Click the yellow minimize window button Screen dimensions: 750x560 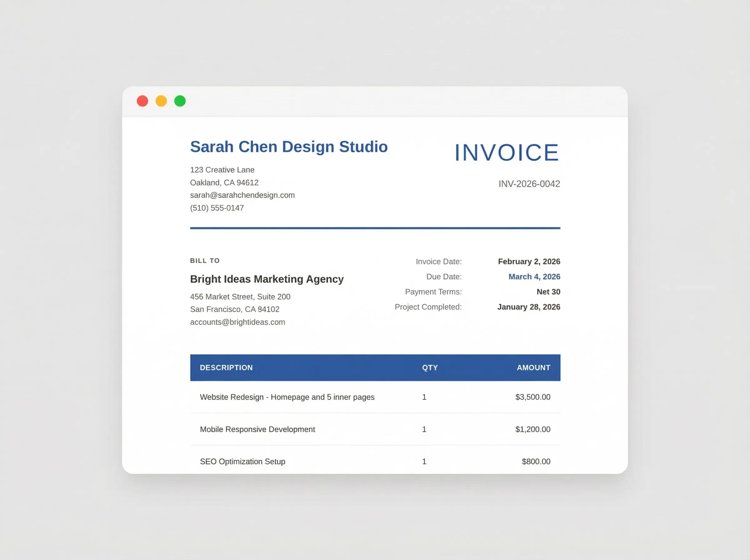click(x=161, y=101)
